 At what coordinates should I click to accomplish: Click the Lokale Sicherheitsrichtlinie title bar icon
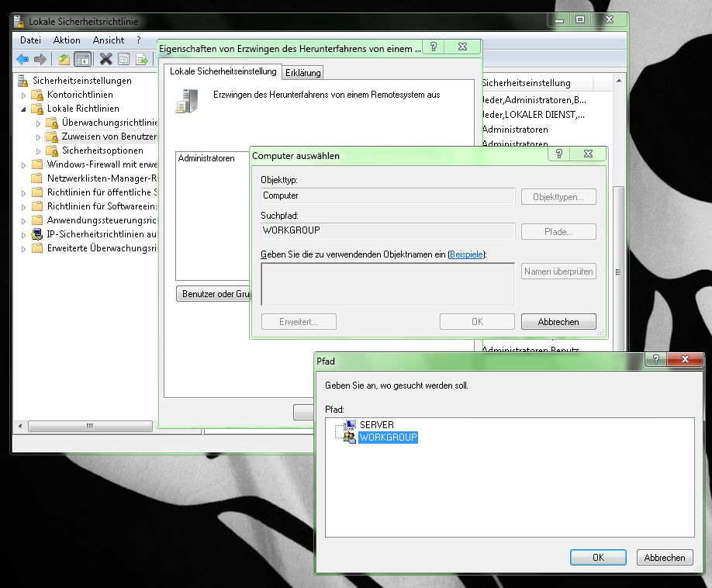click(19, 22)
